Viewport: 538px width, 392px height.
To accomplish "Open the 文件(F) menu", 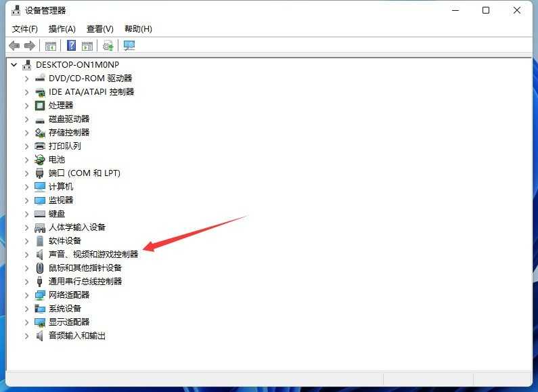I will pos(25,29).
